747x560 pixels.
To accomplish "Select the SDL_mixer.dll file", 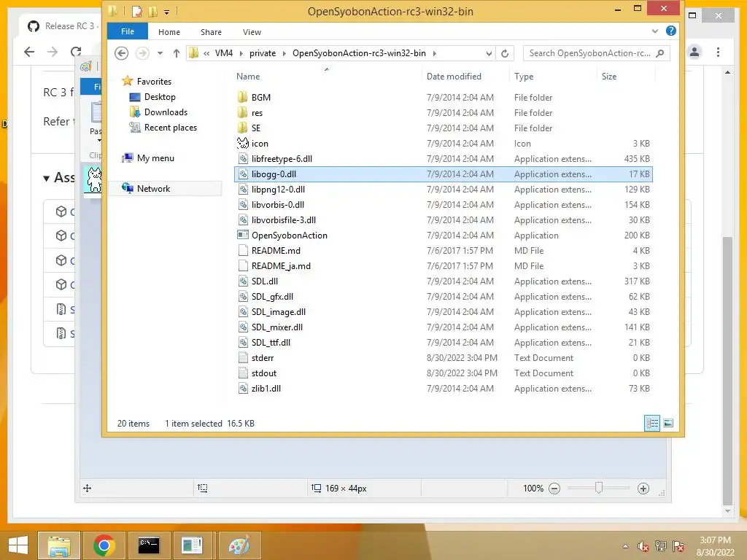I will click(x=277, y=327).
